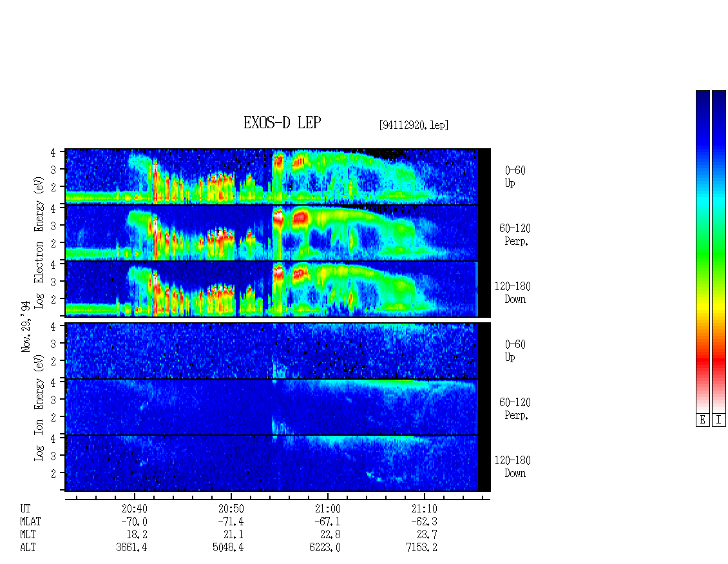The image size is (728, 564).
Task: Click the Log Ion Energy (eV) axis label
Action: tap(39, 408)
